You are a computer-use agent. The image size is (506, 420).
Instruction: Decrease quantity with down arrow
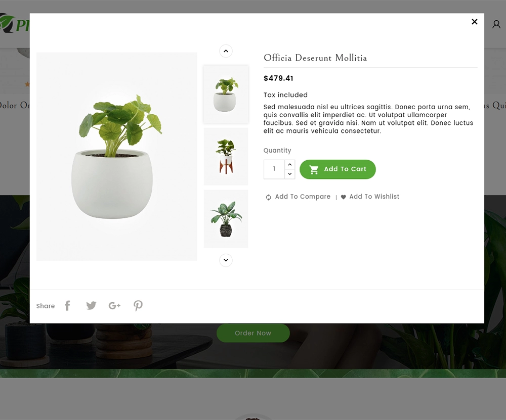[x=290, y=174]
